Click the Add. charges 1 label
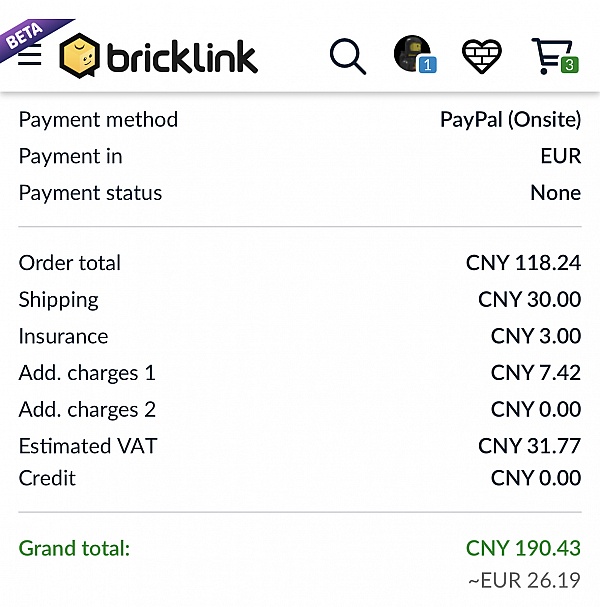This screenshot has height=607, width=600. [87, 373]
